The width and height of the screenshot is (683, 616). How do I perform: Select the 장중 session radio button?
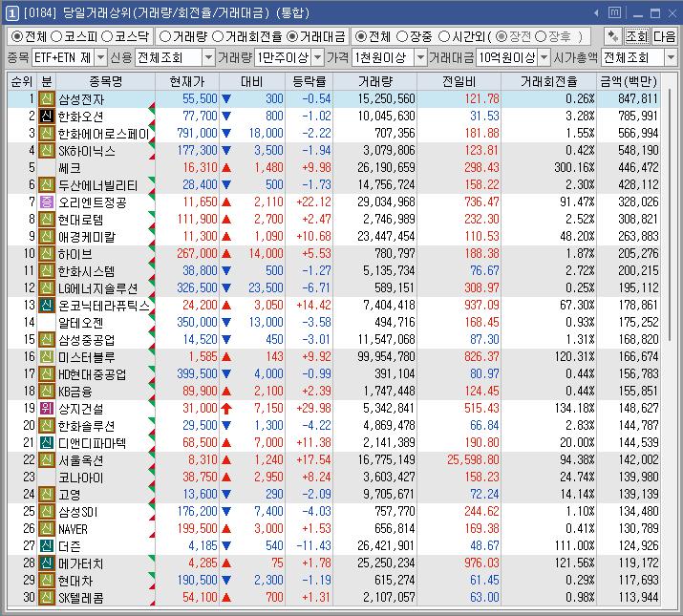[x=402, y=36]
